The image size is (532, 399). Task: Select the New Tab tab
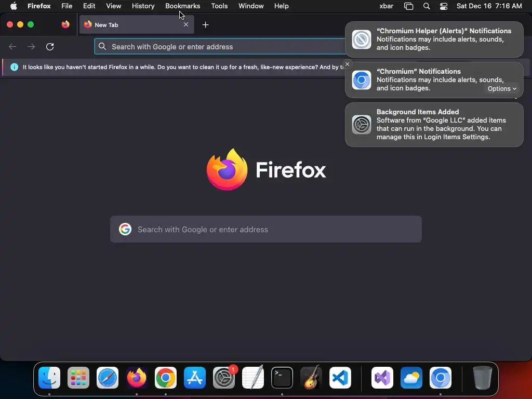coord(137,24)
